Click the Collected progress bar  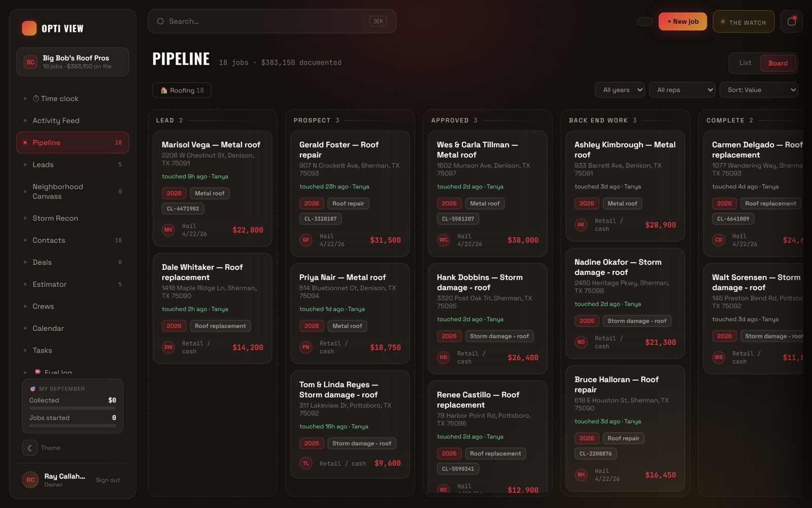click(x=73, y=408)
